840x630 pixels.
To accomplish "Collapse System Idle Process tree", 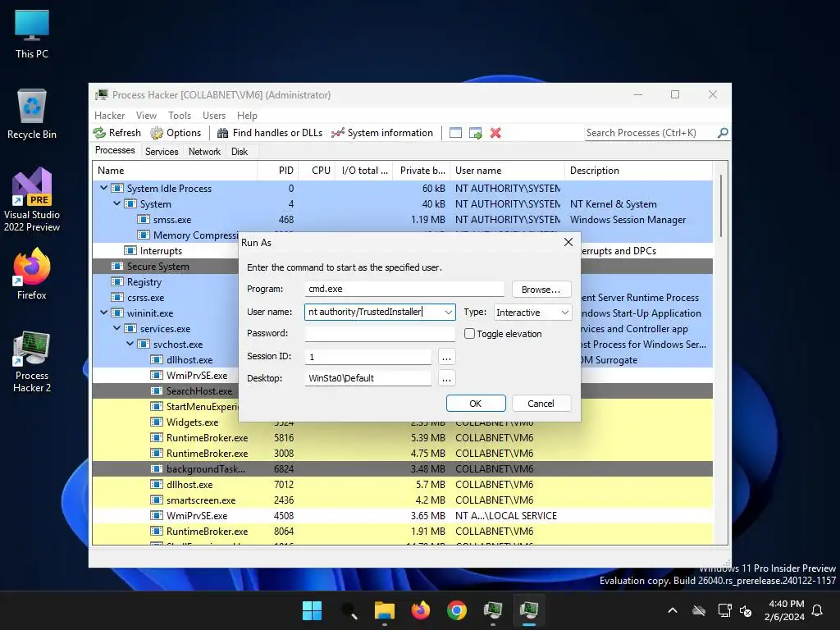I will pyautogui.click(x=104, y=189).
